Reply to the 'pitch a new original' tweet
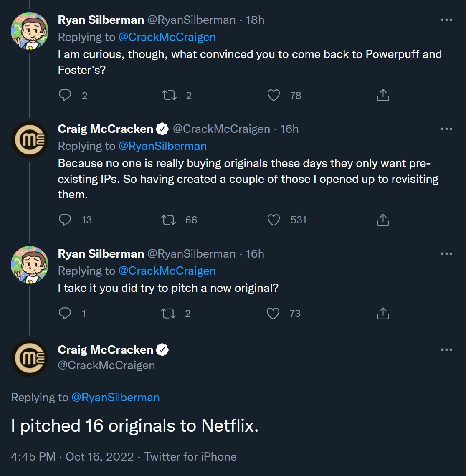The width and height of the screenshot is (466, 476). pos(65,314)
